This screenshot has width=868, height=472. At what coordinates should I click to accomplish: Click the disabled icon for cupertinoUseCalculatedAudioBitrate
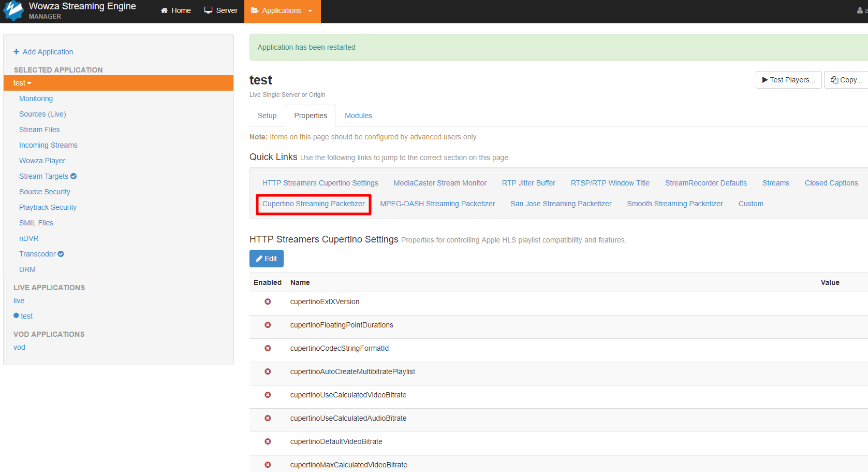(268, 418)
